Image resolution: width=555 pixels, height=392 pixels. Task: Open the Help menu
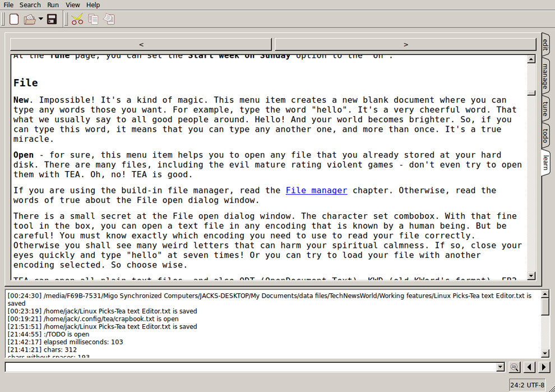point(93,5)
